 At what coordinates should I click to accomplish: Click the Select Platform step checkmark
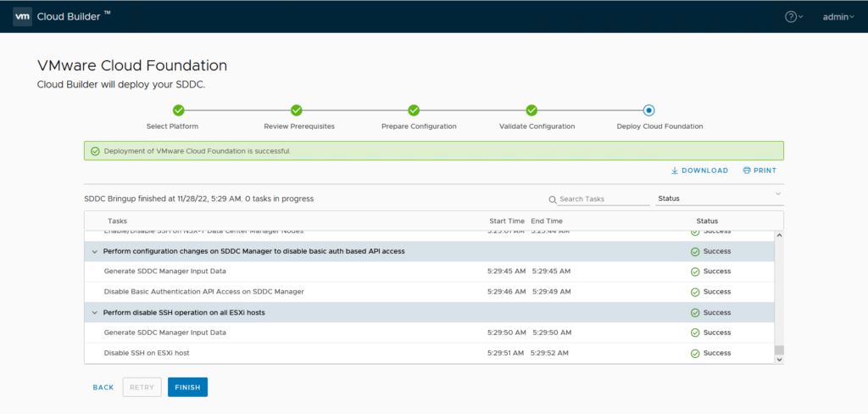(x=178, y=109)
